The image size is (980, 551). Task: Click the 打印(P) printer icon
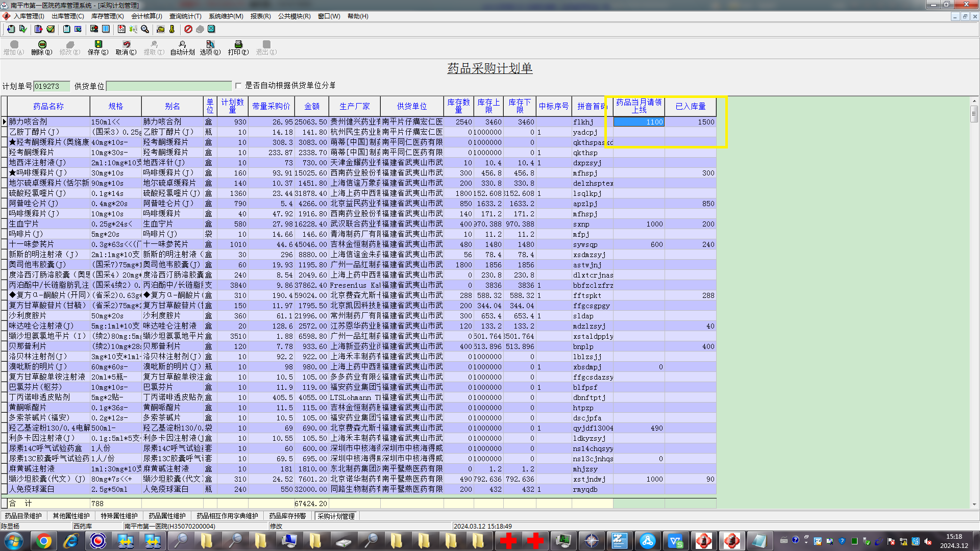pyautogui.click(x=238, y=45)
